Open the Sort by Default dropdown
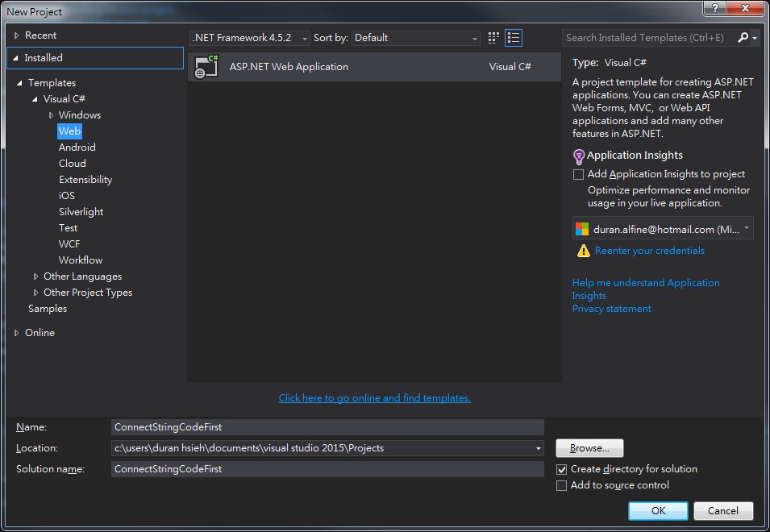The height and width of the screenshot is (532, 770). pyautogui.click(x=416, y=38)
